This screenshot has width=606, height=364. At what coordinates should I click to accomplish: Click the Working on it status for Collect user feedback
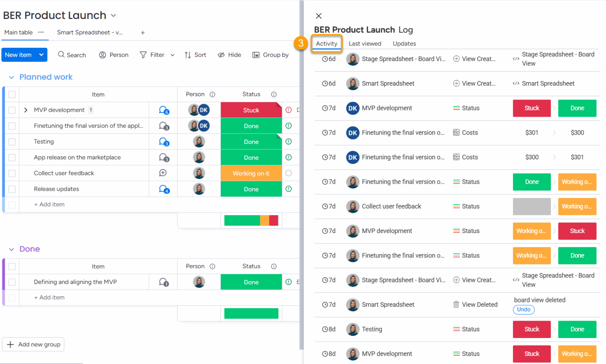pos(251,173)
